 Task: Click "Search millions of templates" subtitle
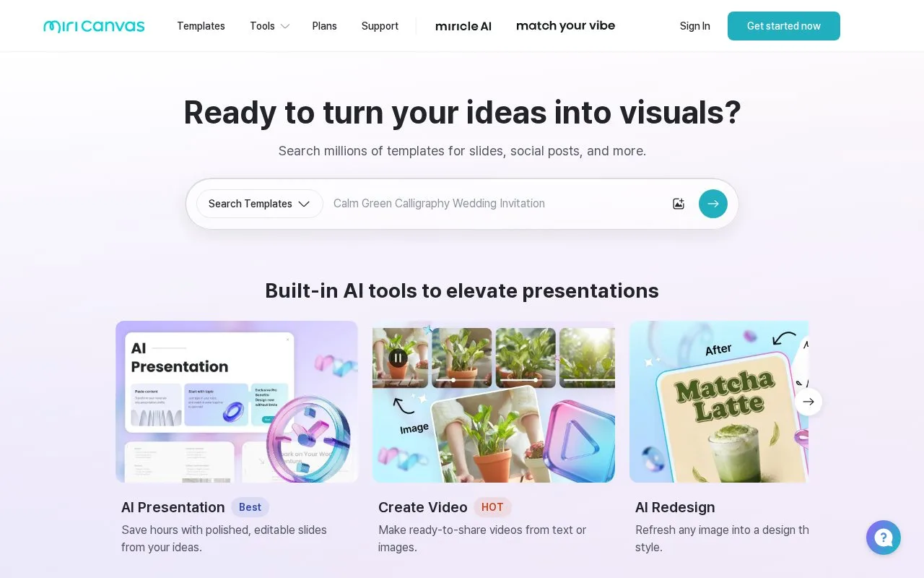tap(462, 151)
